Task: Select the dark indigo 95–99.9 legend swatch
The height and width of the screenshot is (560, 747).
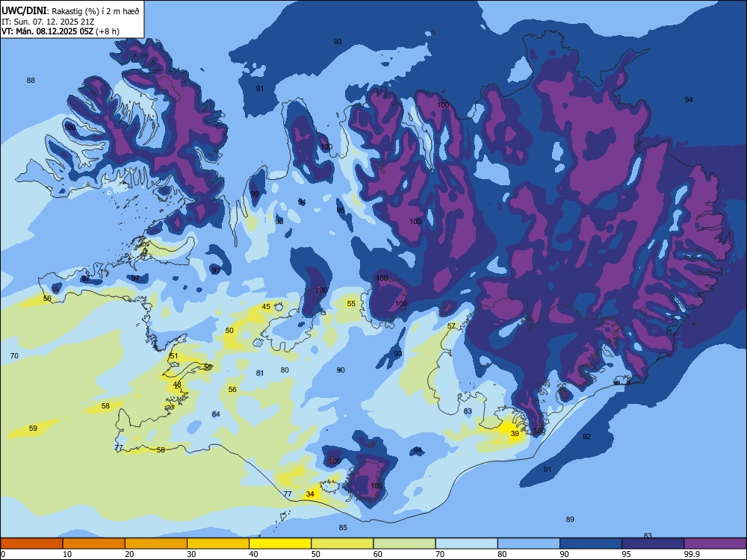Action: click(x=653, y=544)
